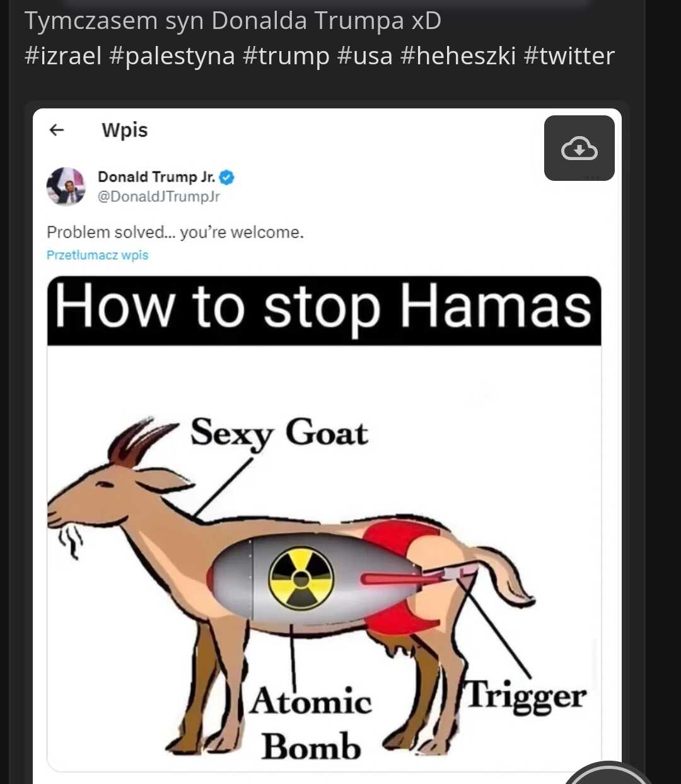Open the #trump hashtag
This screenshot has width=681, height=784.
[x=286, y=56]
